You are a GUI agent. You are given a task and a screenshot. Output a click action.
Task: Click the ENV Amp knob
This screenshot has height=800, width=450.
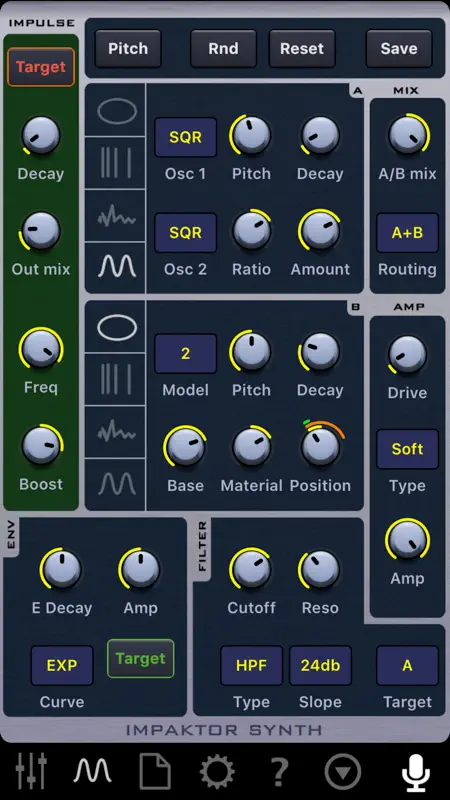[139, 569]
